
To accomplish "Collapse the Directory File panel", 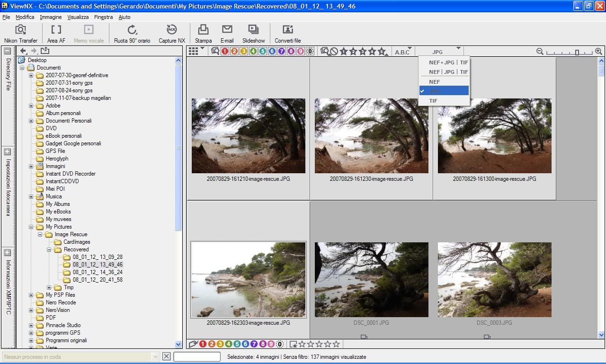I will [8, 51].
